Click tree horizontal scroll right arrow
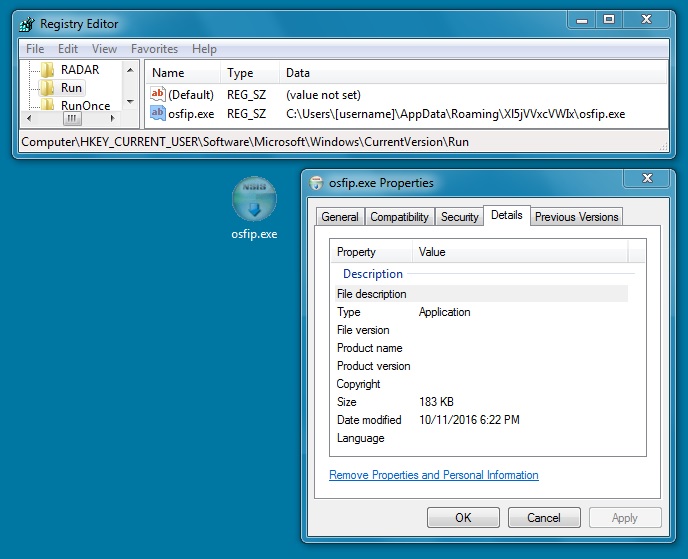688x559 pixels. tap(112, 118)
